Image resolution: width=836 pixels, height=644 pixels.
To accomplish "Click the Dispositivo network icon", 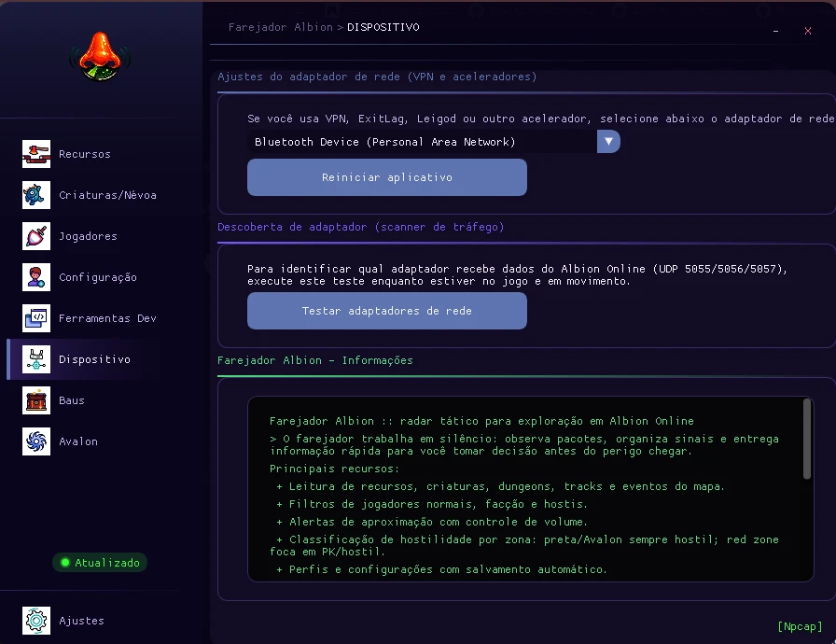I will tap(36, 359).
